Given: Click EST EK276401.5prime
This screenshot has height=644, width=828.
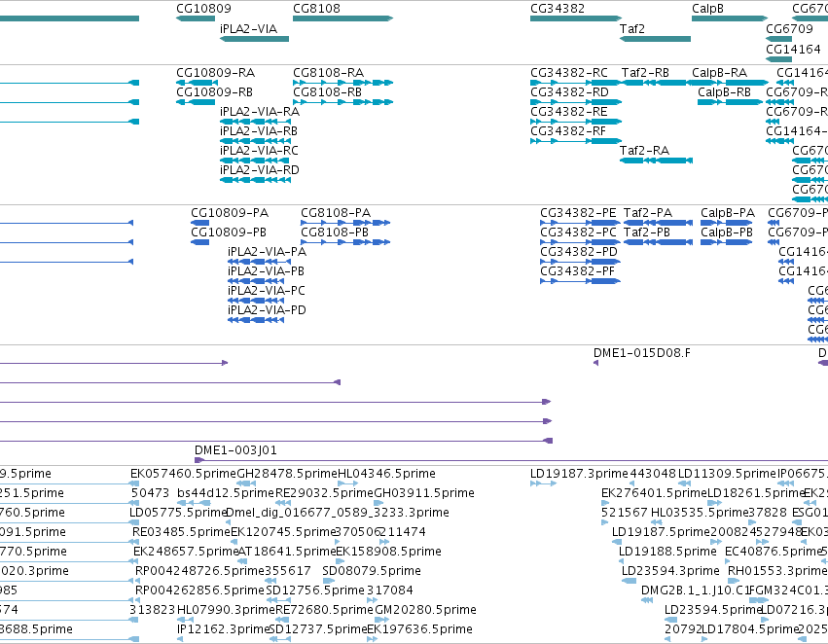Looking at the screenshot, I should click(607, 503).
